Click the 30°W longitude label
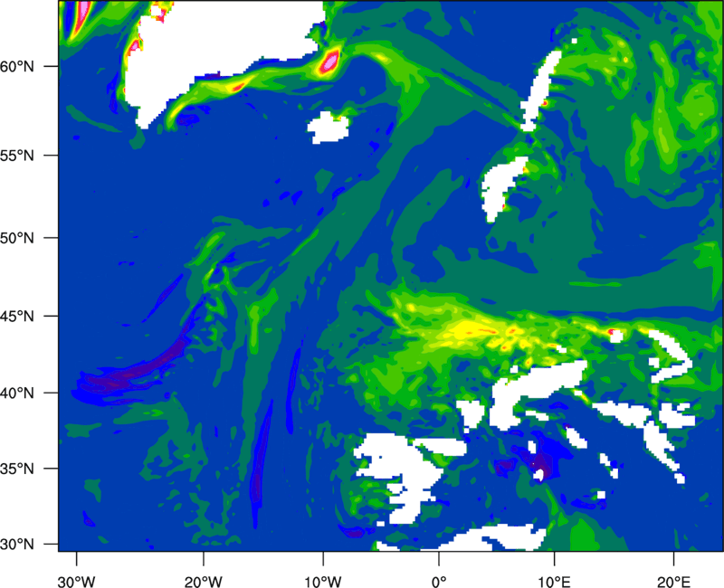 click(77, 582)
